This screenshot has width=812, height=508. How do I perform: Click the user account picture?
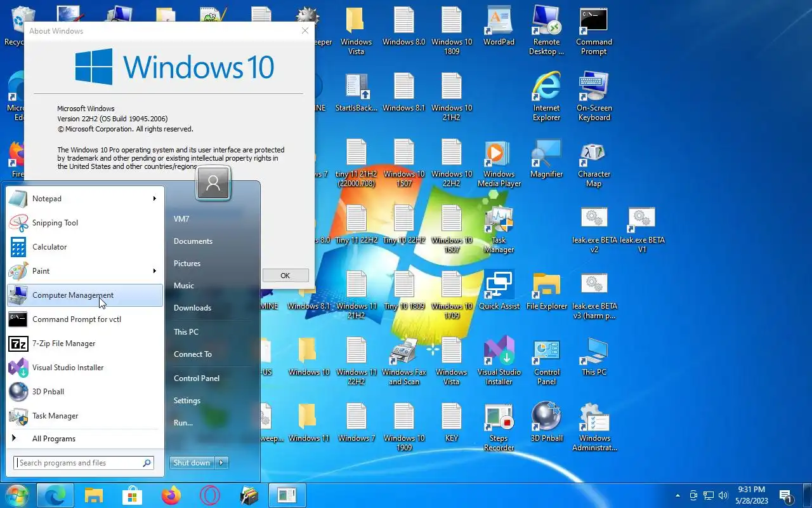[x=213, y=184]
